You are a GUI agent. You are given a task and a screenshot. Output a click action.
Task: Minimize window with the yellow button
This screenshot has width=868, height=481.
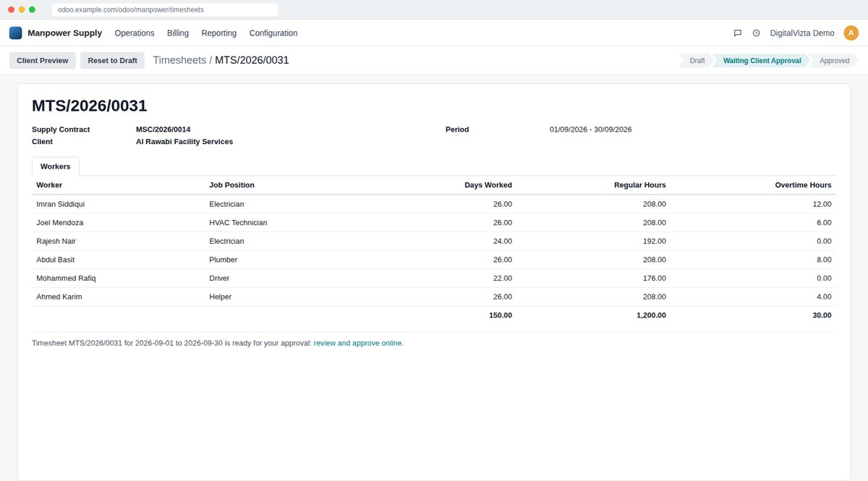click(22, 9)
